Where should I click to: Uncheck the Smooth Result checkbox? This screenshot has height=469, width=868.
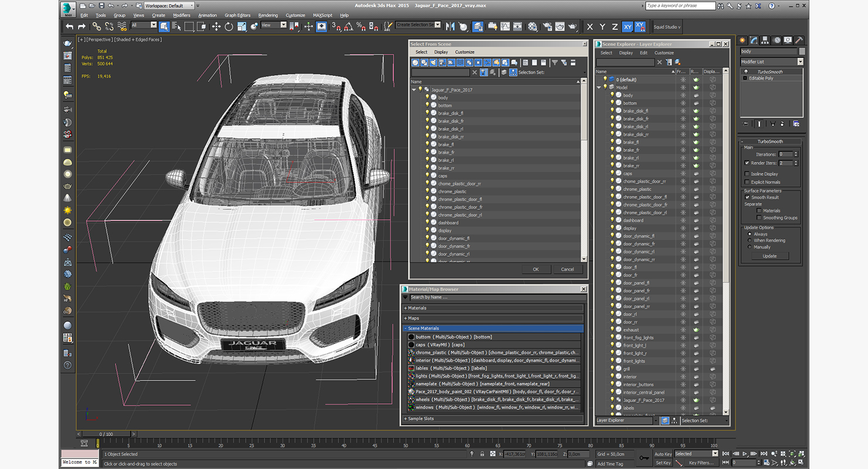[x=747, y=197]
